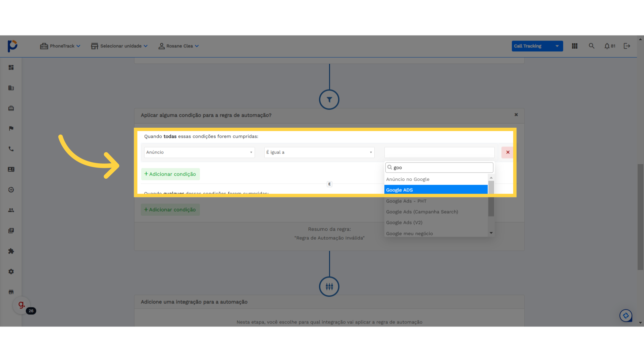644x362 pixels.
Task: Click second Adicionar condição button below
Action: [170, 210]
